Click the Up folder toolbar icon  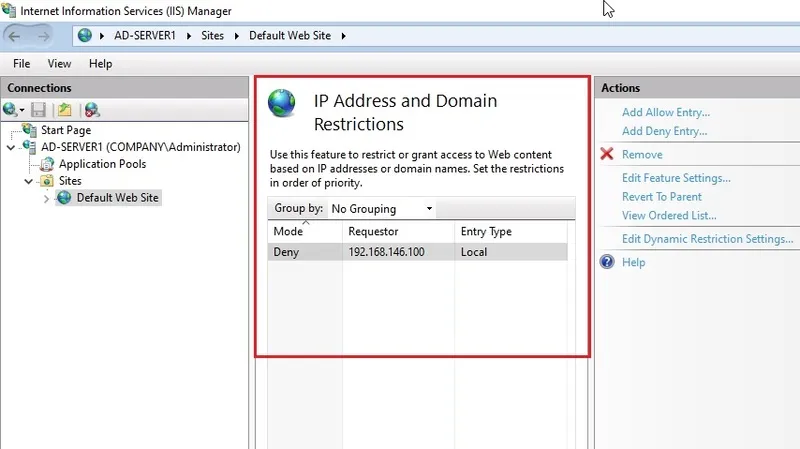(65, 109)
